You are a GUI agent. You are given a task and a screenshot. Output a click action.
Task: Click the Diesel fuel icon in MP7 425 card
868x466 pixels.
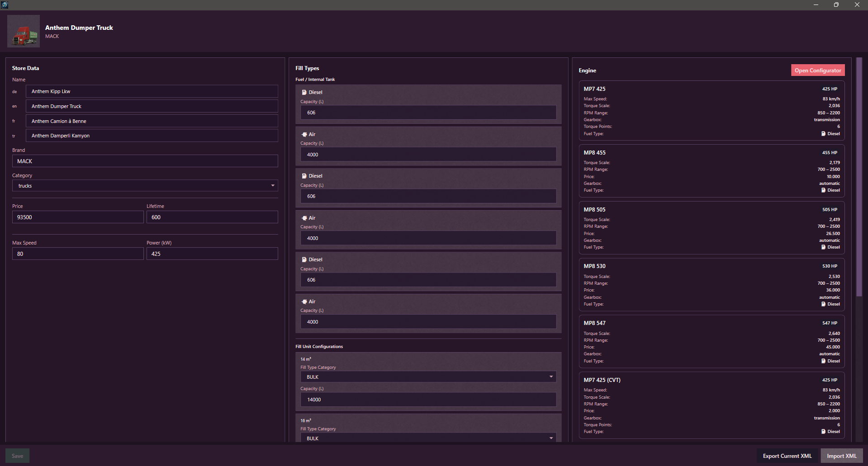coord(823,134)
